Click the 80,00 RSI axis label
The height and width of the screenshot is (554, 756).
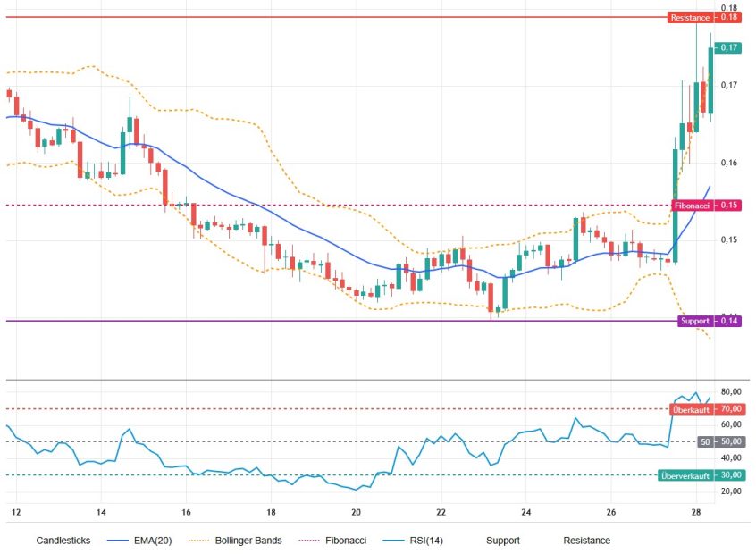[731, 392]
